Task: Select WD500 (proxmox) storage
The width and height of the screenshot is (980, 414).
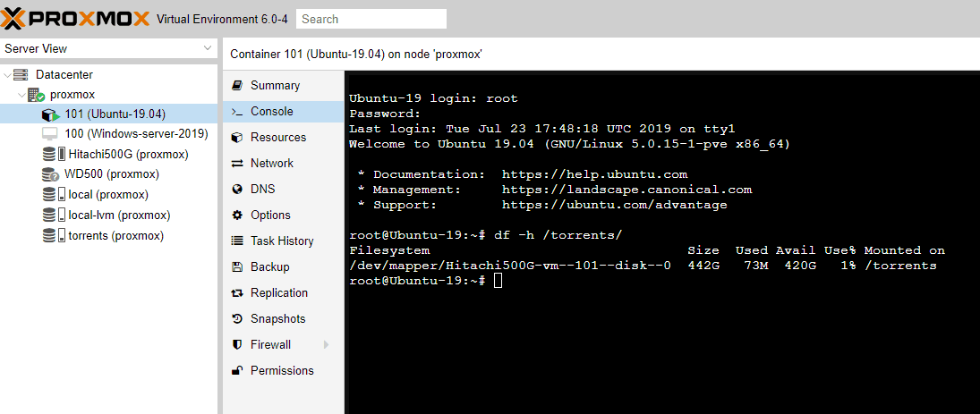Action: [x=112, y=174]
